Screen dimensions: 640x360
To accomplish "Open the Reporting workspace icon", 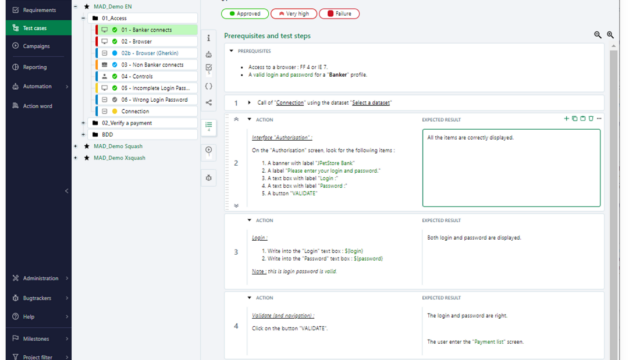I will [16, 67].
